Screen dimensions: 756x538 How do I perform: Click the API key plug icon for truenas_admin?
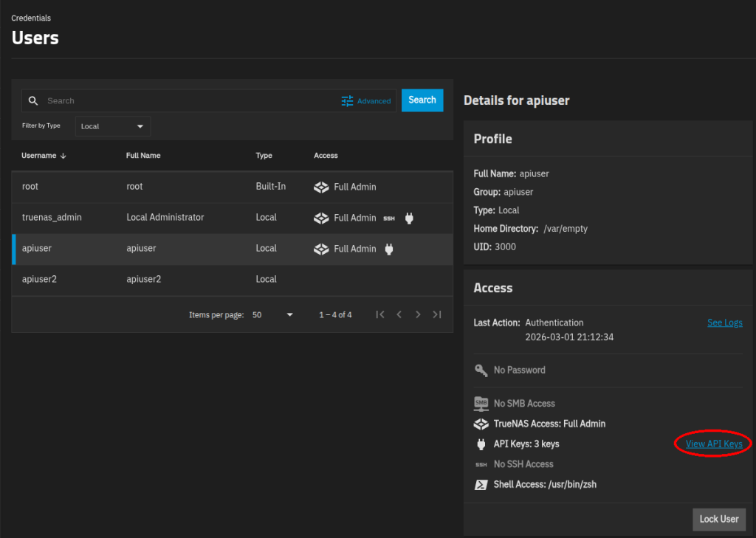pyautogui.click(x=409, y=218)
